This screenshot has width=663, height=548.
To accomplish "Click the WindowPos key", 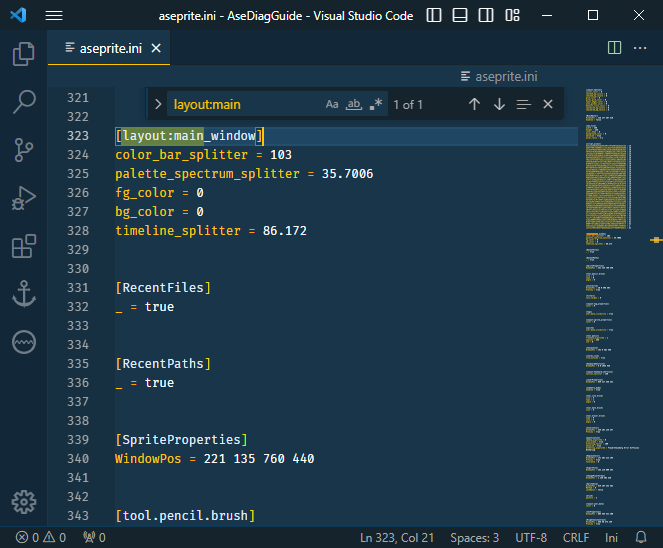I will (148, 459).
